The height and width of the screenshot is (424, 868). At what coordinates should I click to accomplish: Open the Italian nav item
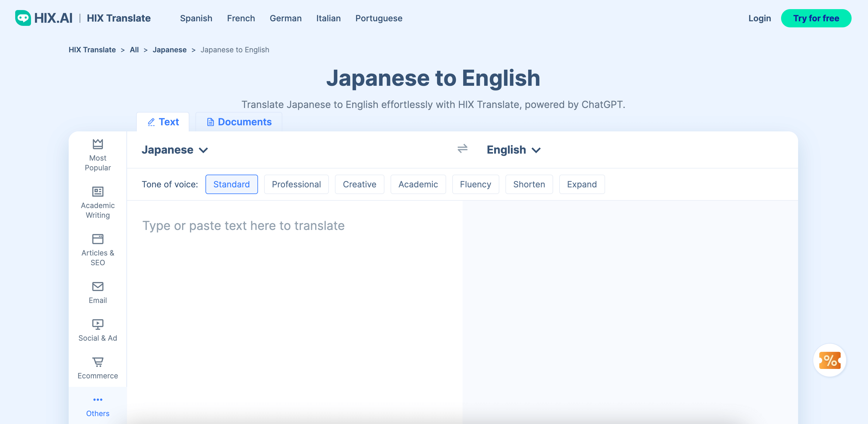pyautogui.click(x=328, y=18)
